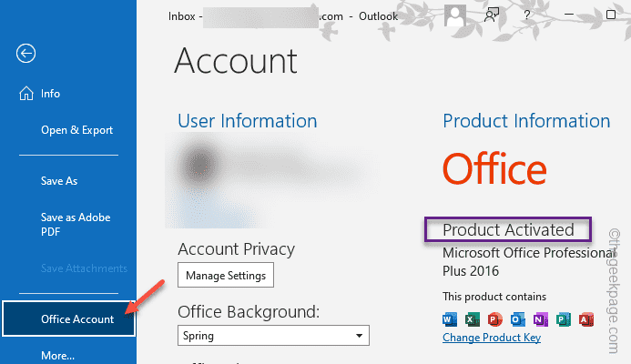The image size is (631, 364).
Task: Click the Access app icon
Action: (x=586, y=319)
